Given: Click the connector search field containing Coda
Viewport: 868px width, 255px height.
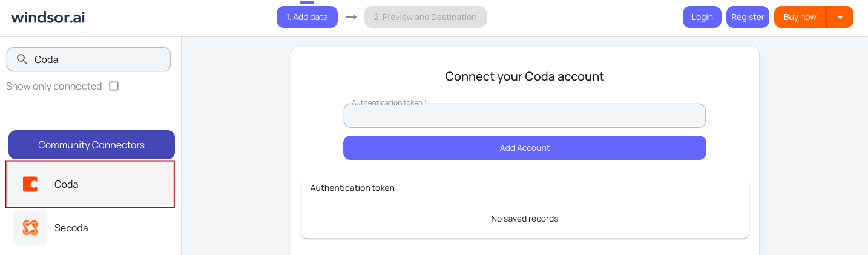Looking at the screenshot, I should point(97,59).
